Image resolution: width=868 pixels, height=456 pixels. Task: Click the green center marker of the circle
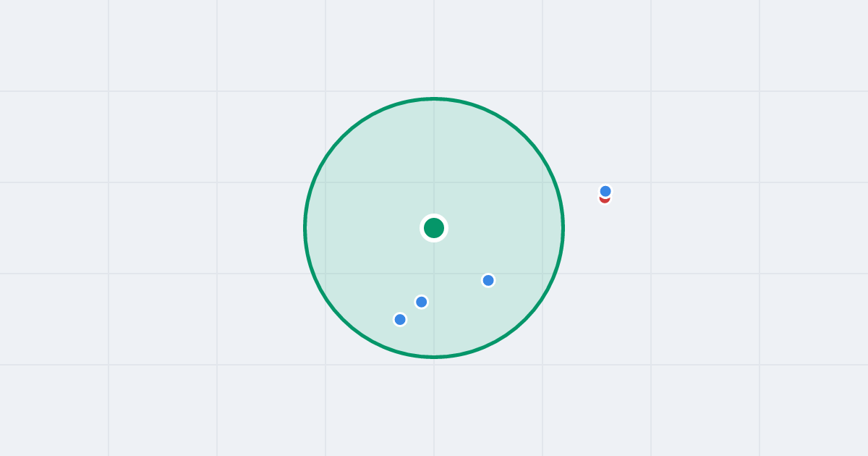(x=434, y=228)
